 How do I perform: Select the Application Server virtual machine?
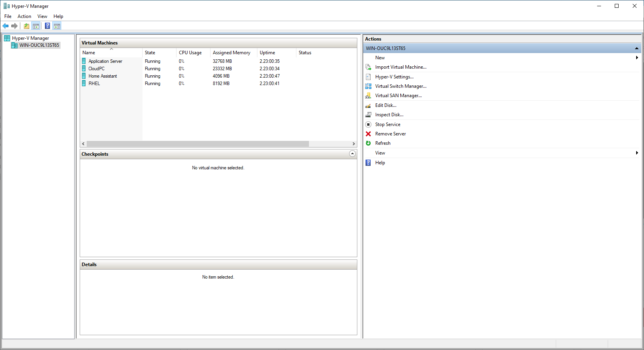coord(105,61)
